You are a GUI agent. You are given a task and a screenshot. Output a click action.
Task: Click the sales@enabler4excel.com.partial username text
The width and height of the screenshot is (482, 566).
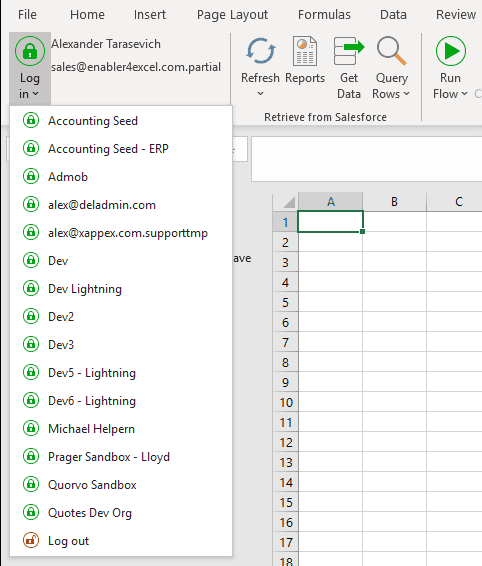136,67
